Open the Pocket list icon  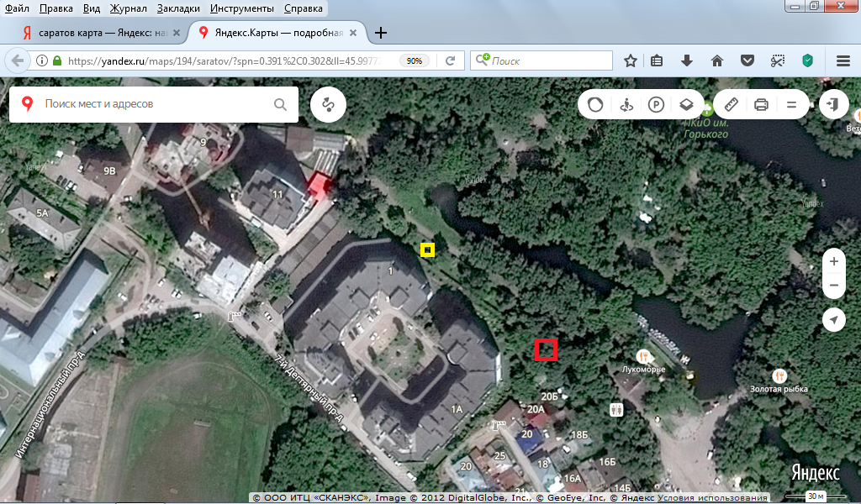tap(747, 60)
